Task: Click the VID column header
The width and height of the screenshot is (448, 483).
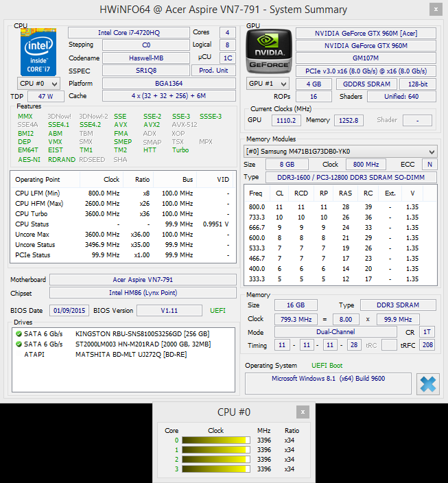Action: (x=216, y=180)
